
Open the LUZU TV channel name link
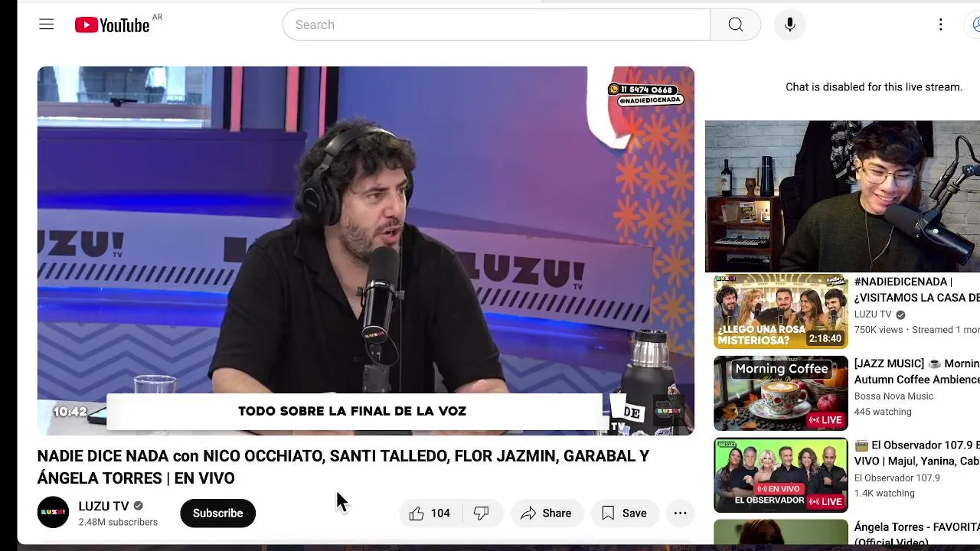103,506
